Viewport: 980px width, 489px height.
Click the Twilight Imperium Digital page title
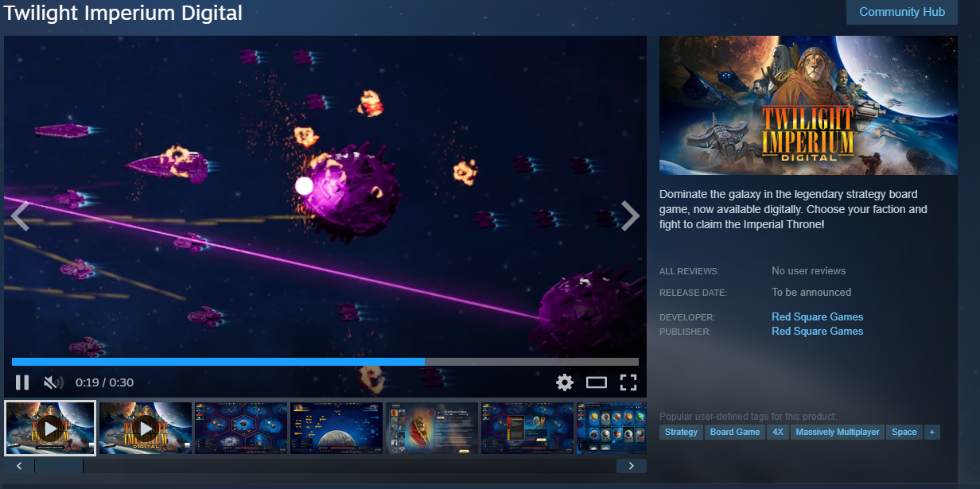123,13
